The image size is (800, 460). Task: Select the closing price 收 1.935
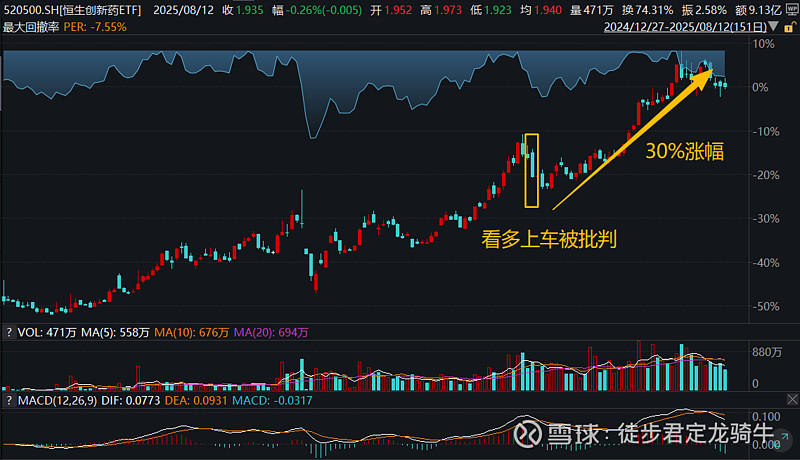coord(243,10)
